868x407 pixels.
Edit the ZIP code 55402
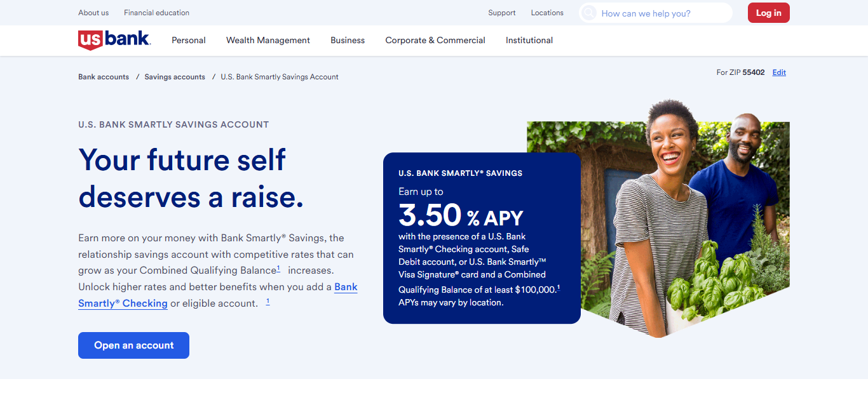pyautogui.click(x=779, y=72)
